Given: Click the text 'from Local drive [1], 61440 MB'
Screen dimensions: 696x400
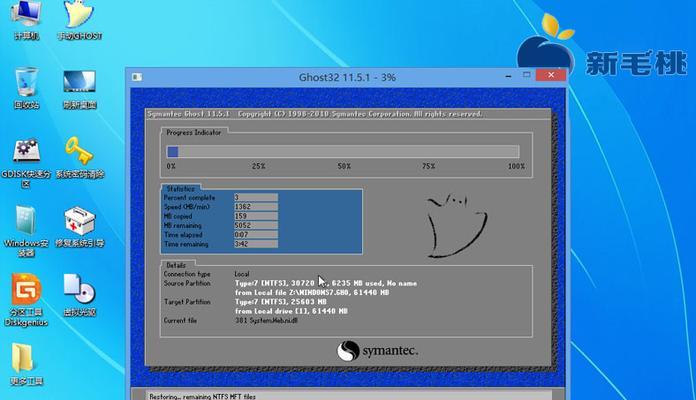Looking at the screenshot, I should coord(291,311).
